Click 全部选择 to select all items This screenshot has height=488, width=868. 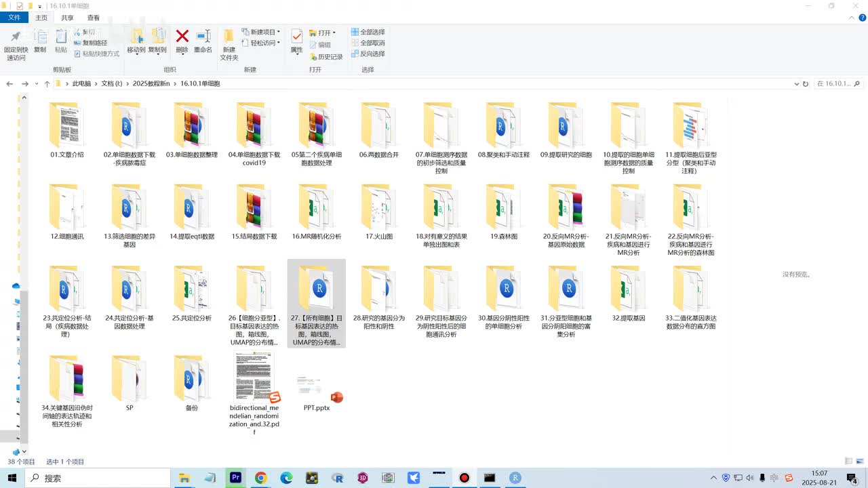pos(368,32)
